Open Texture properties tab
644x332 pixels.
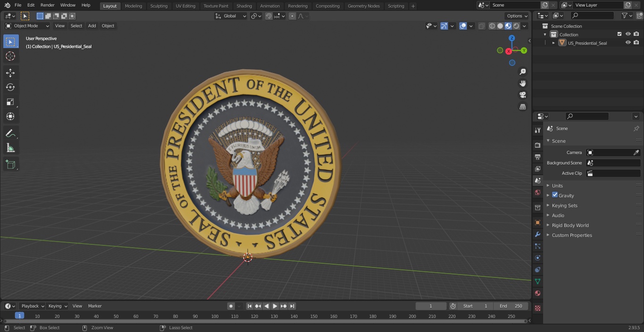tap(537, 308)
